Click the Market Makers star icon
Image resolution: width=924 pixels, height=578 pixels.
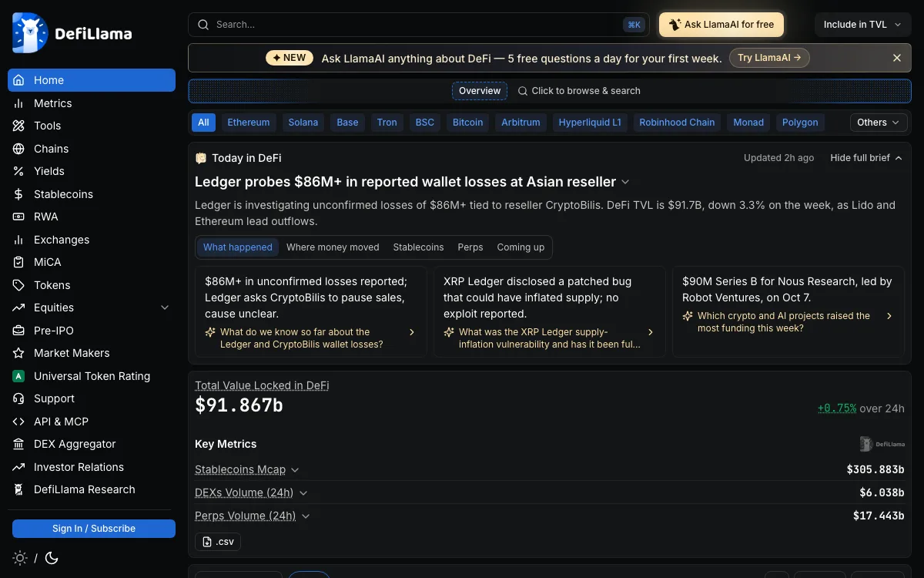[x=18, y=353]
